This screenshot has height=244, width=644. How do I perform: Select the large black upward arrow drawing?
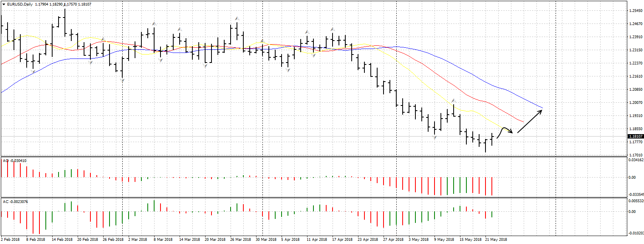point(530,121)
